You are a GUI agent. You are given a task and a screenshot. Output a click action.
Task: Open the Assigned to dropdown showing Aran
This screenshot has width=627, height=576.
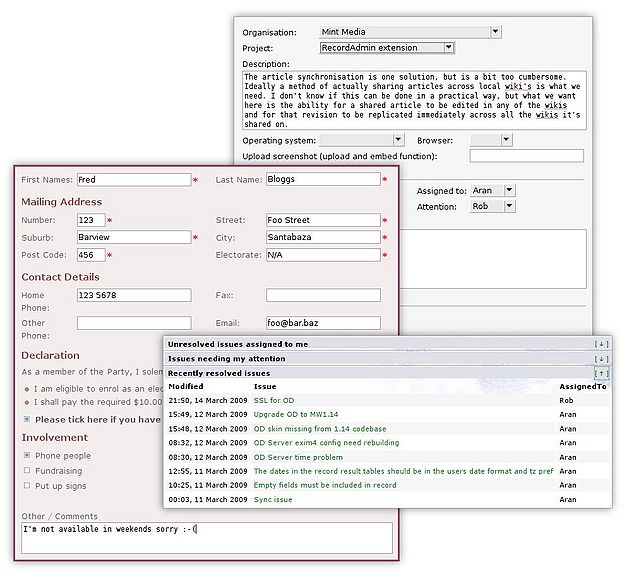coord(493,190)
